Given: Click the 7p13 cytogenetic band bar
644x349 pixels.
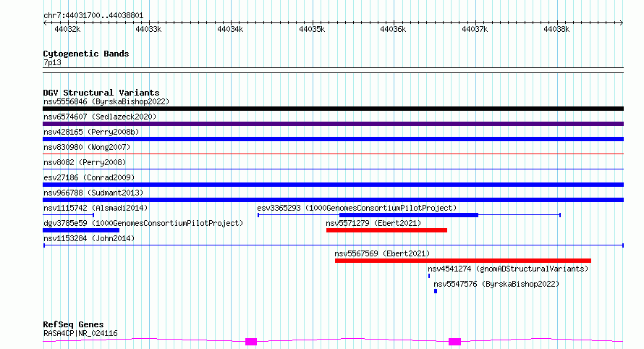Looking at the screenshot, I should [x=333, y=70].
